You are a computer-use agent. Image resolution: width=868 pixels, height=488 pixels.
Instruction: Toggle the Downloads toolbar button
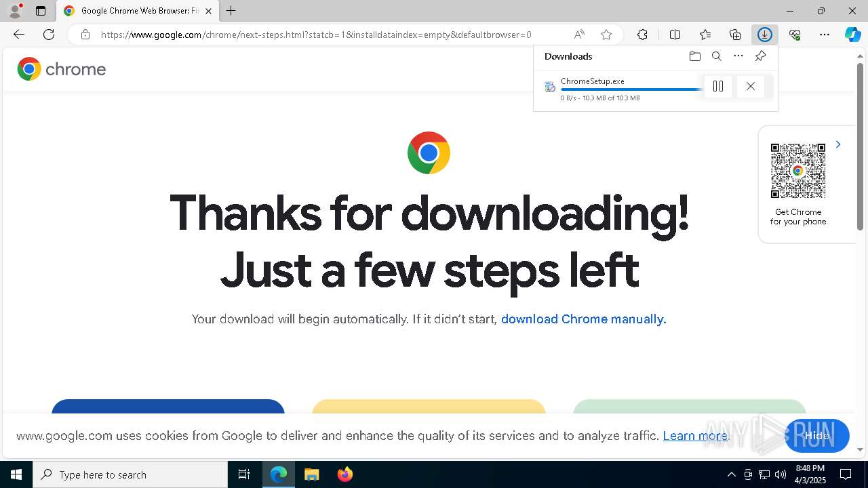[x=765, y=35]
